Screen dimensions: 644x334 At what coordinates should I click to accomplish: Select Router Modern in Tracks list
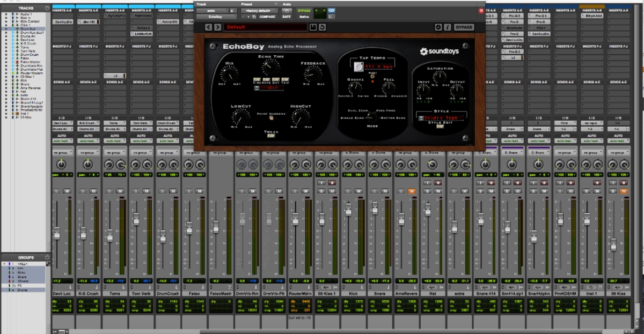tap(32, 72)
